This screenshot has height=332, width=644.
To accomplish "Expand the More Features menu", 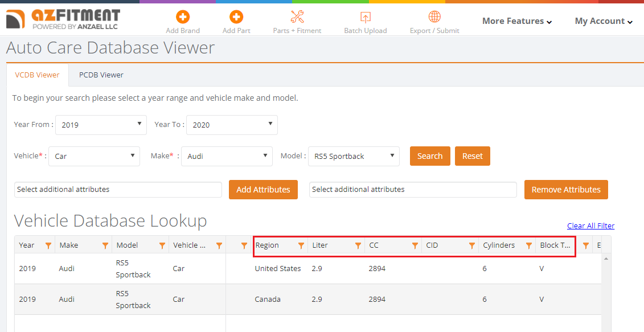I will (516, 21).
